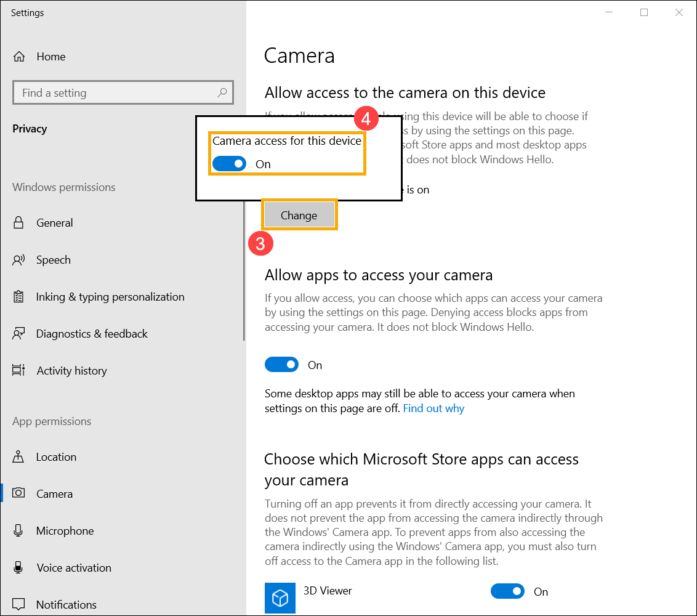Click the Change button
The width and height of the screenshot is (697, 616).
[299, 215]
